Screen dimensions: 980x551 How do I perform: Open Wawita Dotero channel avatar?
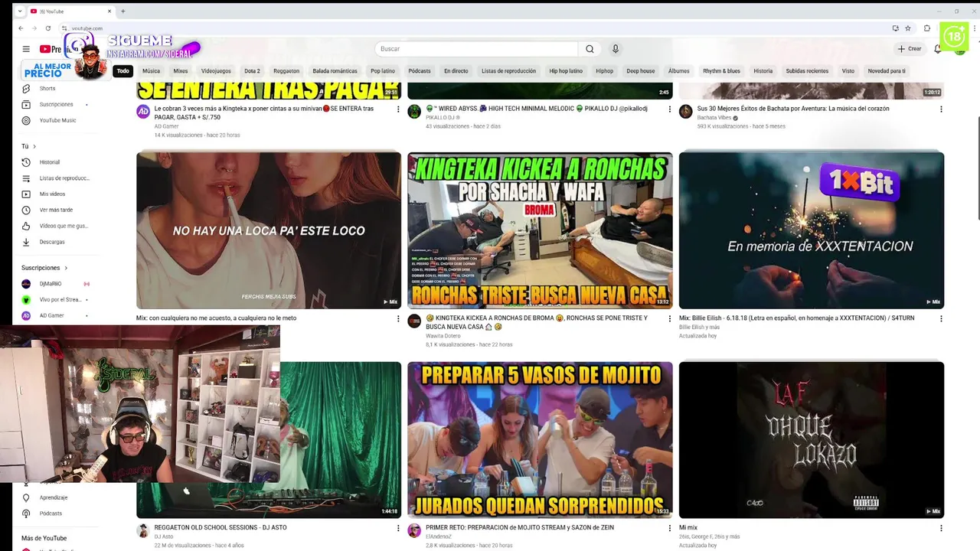point(414,321)
